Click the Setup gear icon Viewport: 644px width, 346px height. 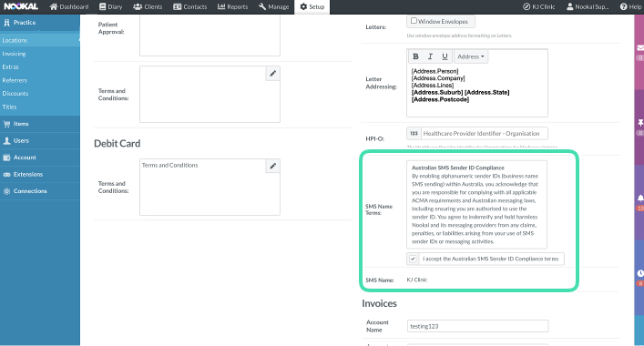[303, 6]
